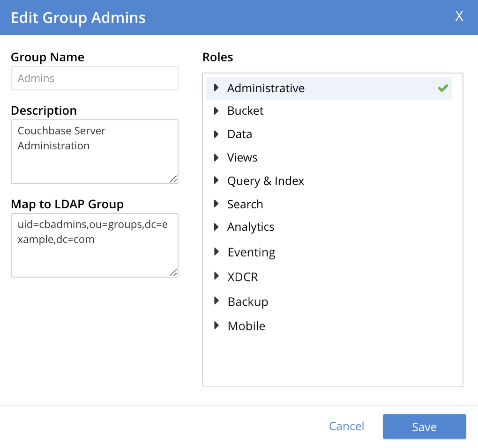Image resolution: width=478 pixels, height=448 pixels.
Task: Grab the Description field resize handle
Action: coord(173,179)
